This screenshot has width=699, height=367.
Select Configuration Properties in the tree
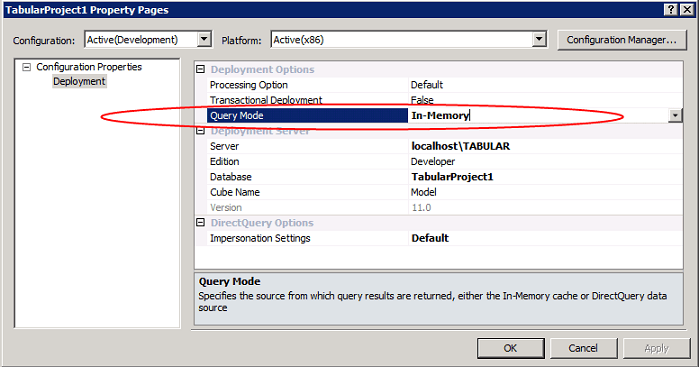point(89,67)
